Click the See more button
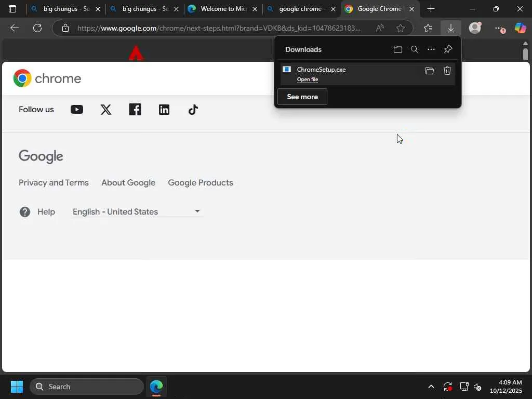Image resolution: width=532 pixels, height=399 pixels. 302,97
